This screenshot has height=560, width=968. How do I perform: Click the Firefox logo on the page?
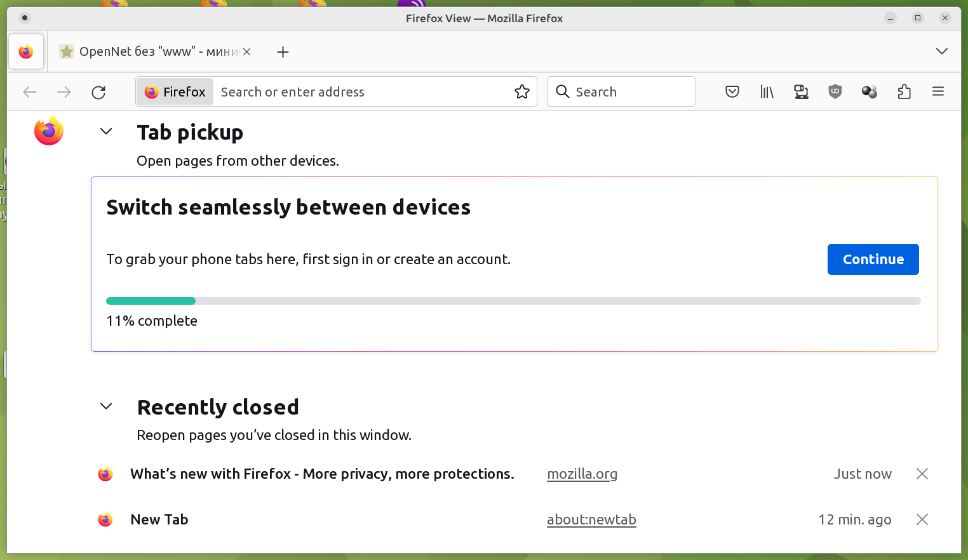coord(49,131)
